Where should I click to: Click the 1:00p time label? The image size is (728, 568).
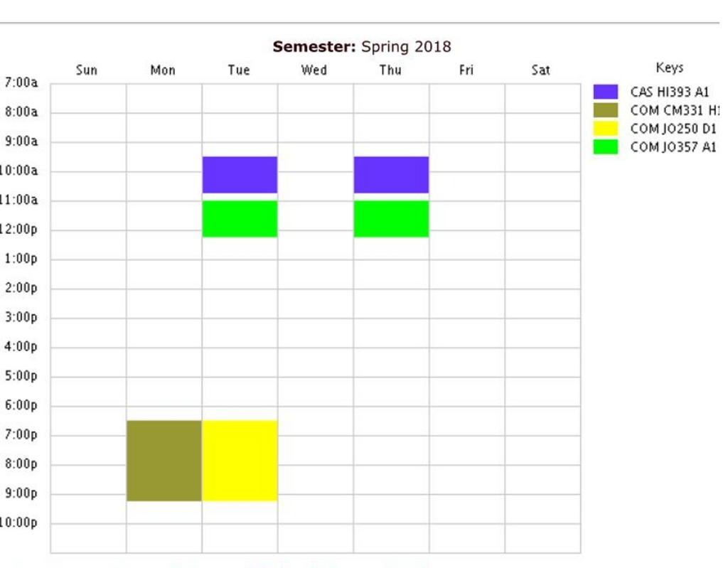(x=21, y=259)
